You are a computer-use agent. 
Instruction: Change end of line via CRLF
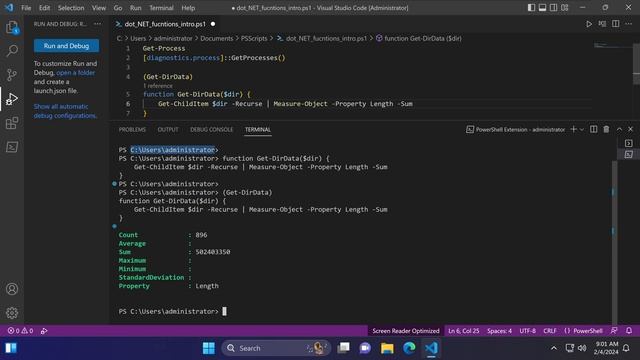tap(550, 331)
